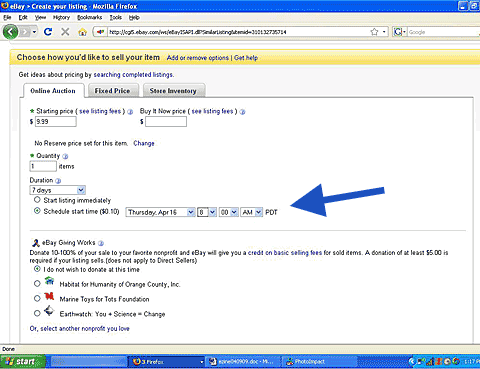Open help icon beside Buy It Now price
Image resolution: width=480 pixels, height=369 pixels.
[242, 112]
